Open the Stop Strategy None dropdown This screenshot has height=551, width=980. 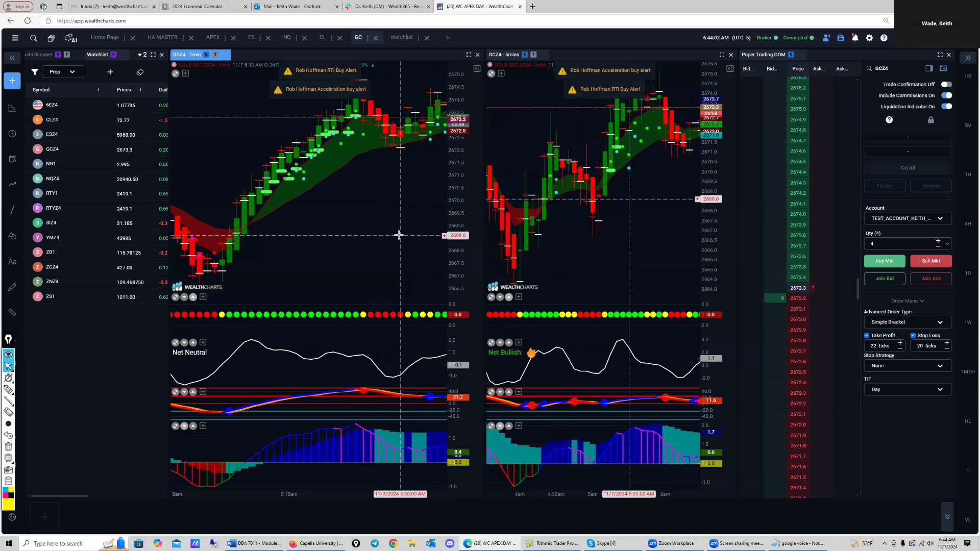[908, 366]
